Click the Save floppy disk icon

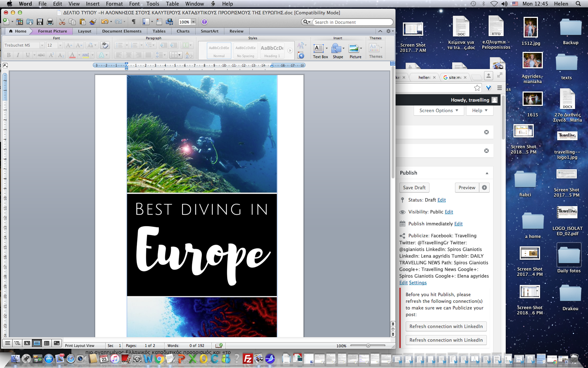tap(40, 22)
